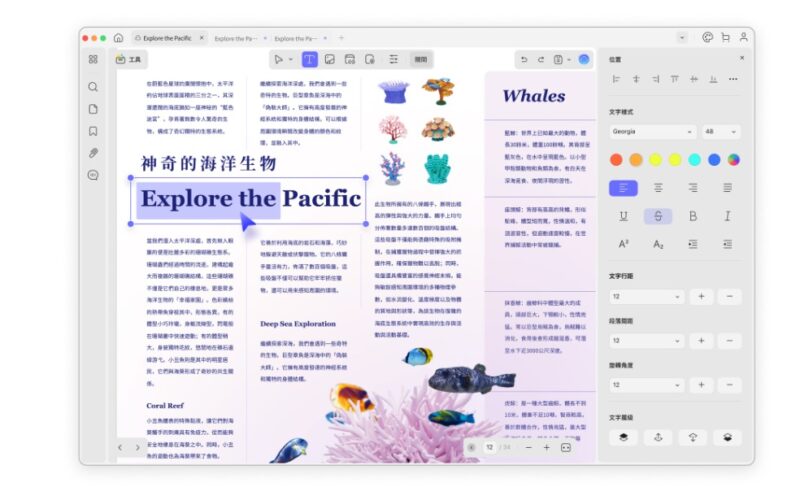
Task: Open the thumbnails grid icon in sidebar
Action: tap(93, 60)
